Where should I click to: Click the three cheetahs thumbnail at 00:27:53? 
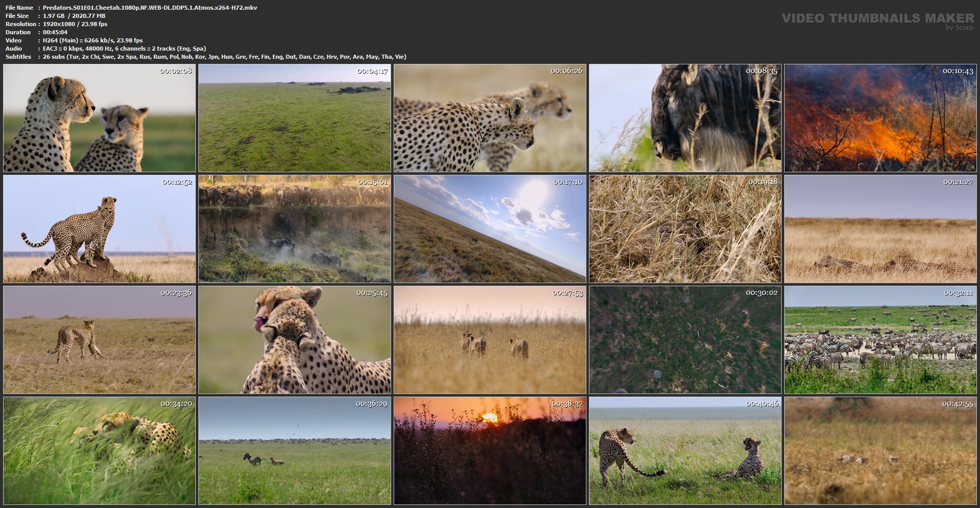click(x=490, y=340)
